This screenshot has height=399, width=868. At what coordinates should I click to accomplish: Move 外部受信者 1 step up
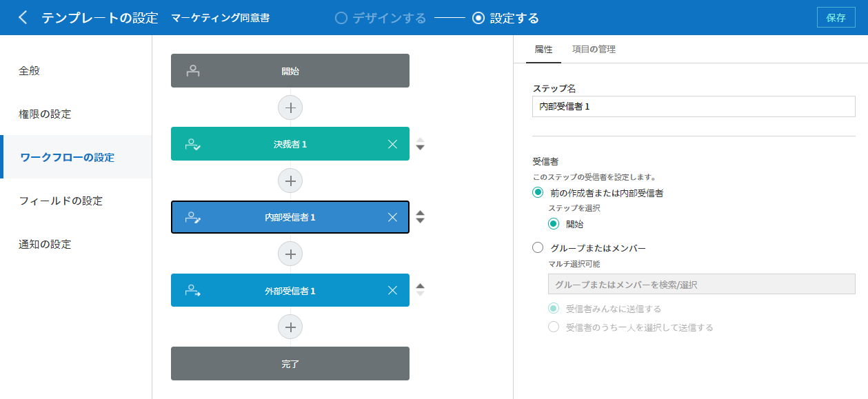pyautogui.click(x=421, y=286)
